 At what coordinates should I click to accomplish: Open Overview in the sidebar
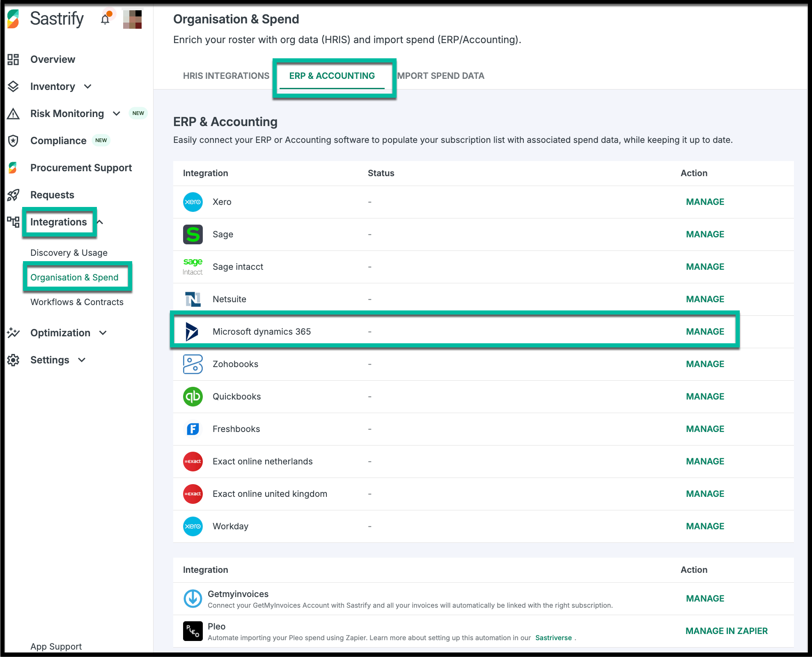tap(53, 60)
